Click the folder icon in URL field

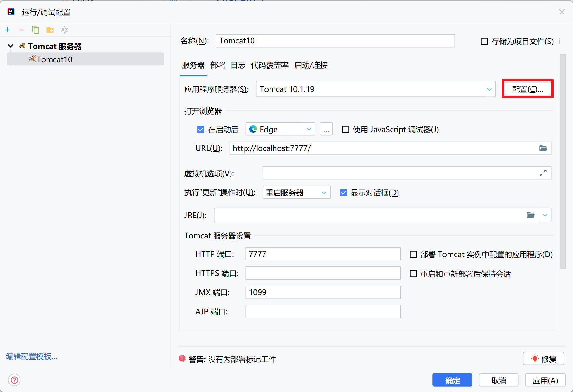pyautogui.click(x=543, y=148)
